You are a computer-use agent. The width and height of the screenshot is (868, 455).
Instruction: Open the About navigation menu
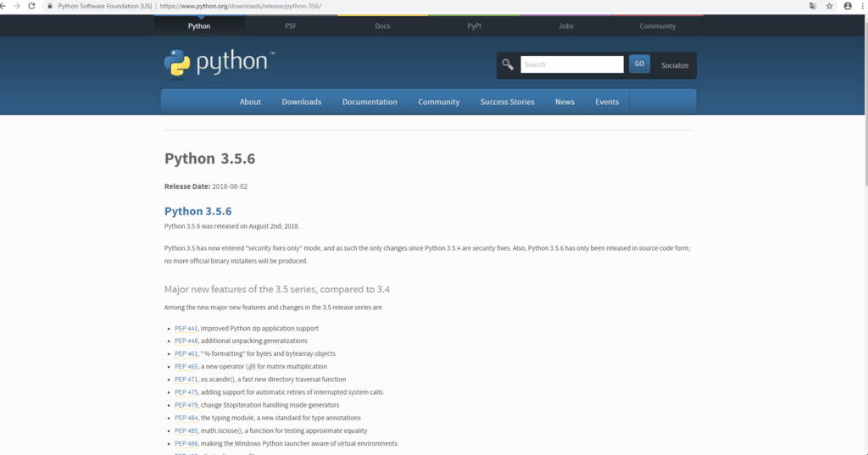click(x=250, y=102)
